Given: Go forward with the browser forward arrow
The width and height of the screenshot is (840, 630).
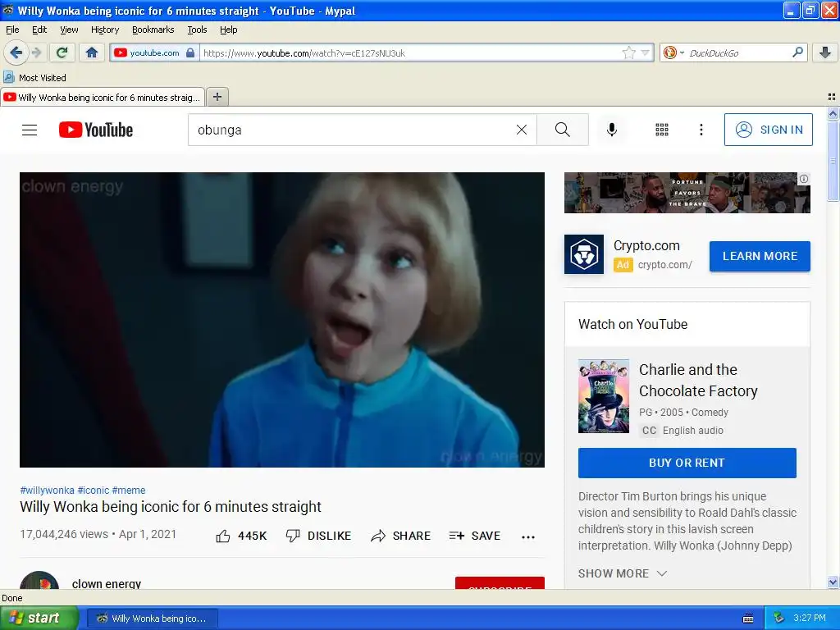Looking at the screenshot, I should [x=36, y=52].
